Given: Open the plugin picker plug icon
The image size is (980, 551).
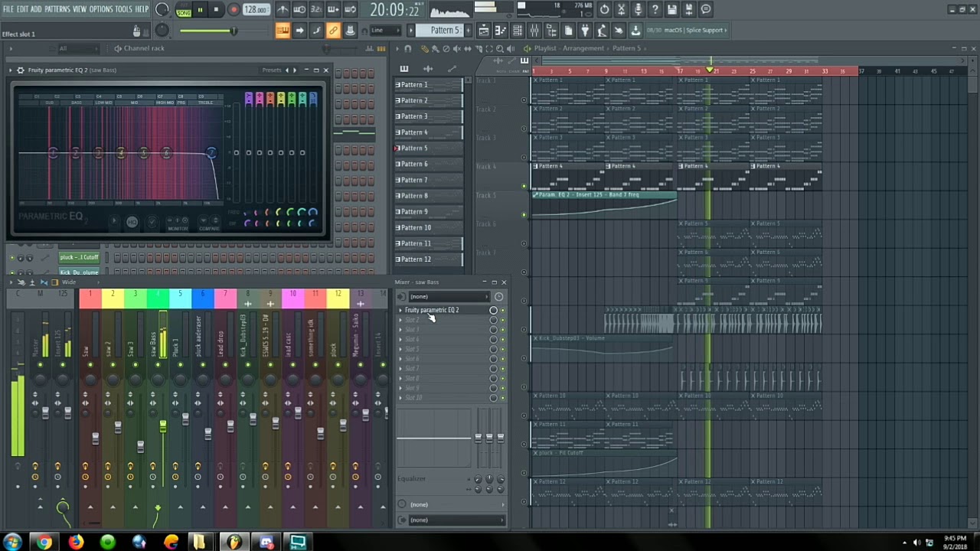Looking at the screenshot, I should tap(585, 31).
